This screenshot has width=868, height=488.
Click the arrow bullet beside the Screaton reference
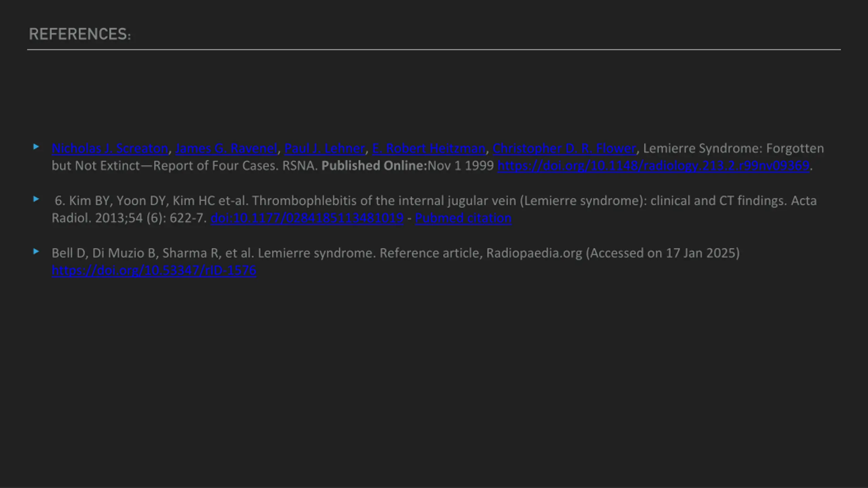point(36,147)
